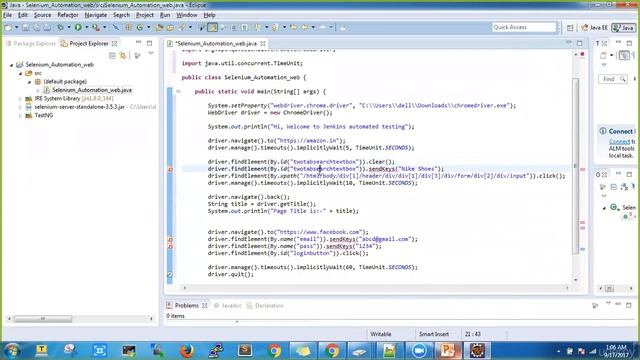Click the Firefox icon in taskbar
640x360 pixels.
[187, 351]
